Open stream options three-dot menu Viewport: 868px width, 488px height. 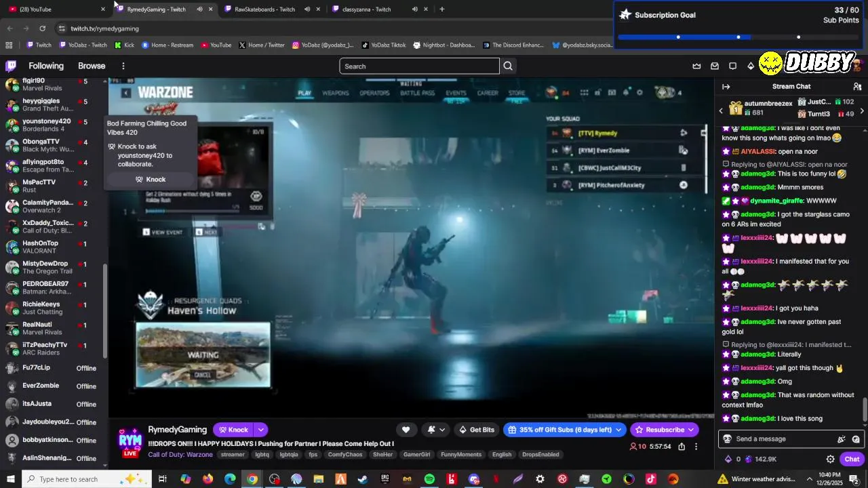pyautogui.click(x=696, y=447)
